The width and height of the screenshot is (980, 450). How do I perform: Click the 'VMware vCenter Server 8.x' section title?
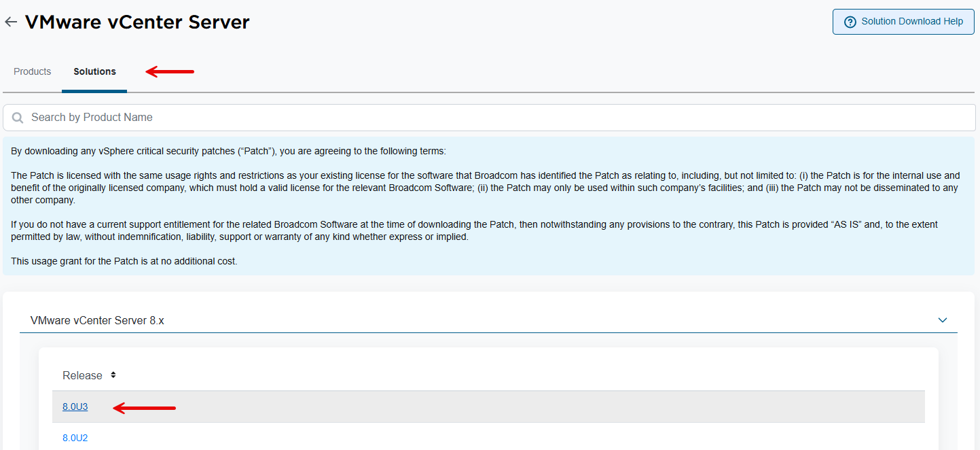[97, 320]
